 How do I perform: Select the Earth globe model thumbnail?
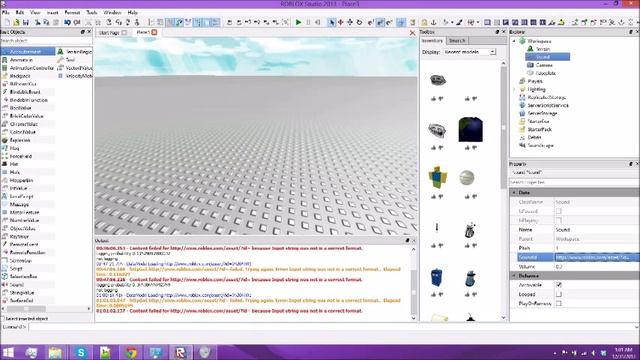click(x=470, y=130)
